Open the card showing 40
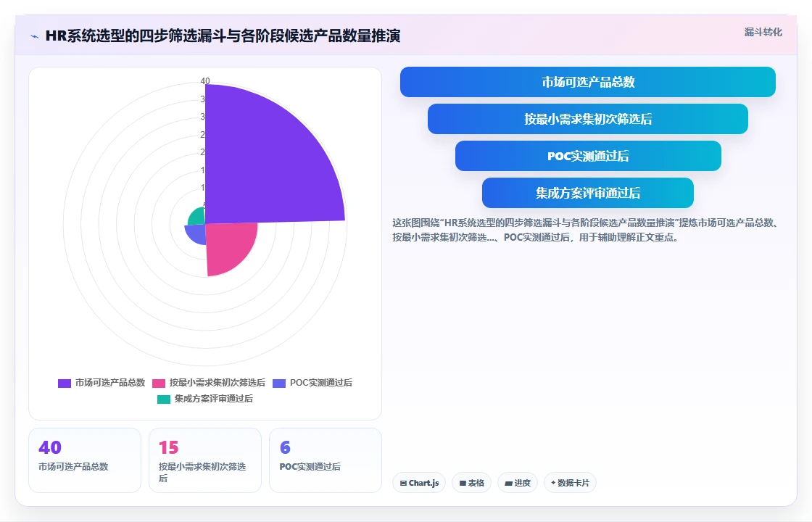The image size is (812, 522). [85, 460]
